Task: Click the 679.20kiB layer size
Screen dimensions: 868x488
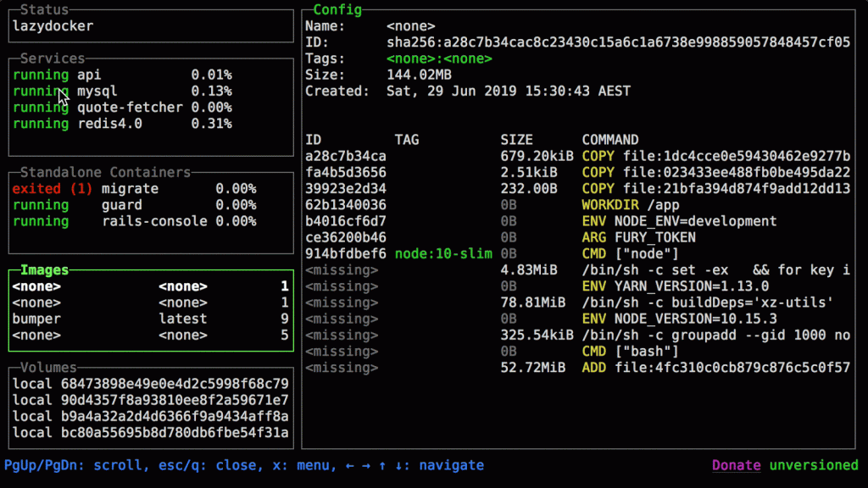Action: click(x=537, y=156)
